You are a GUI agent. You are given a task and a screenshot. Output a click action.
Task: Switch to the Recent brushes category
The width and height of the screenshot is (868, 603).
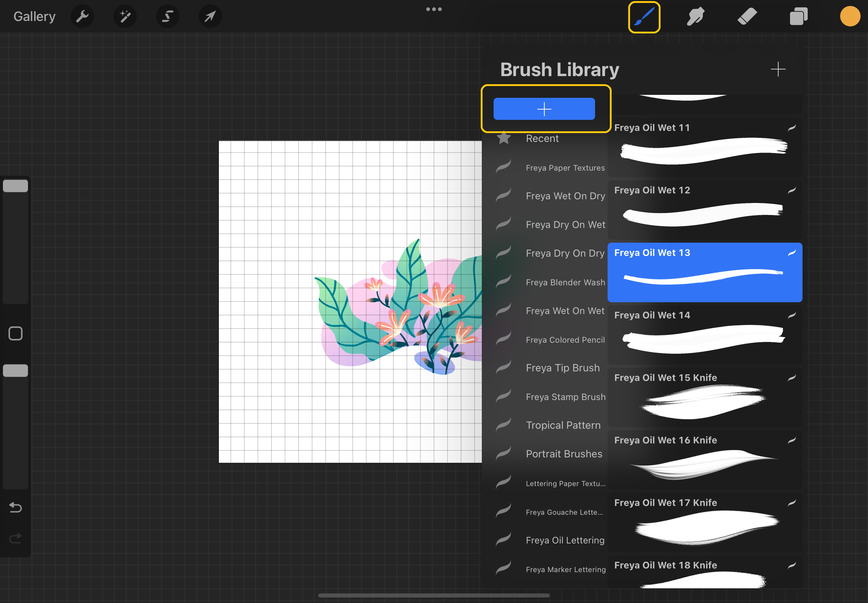point(542,138)
